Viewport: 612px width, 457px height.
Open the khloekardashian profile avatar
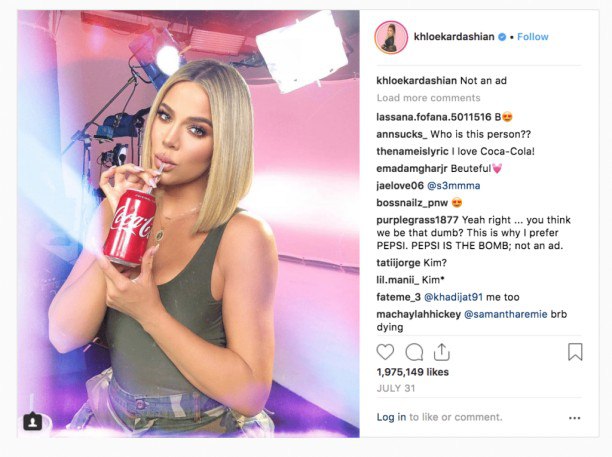(x=391, y=37)
